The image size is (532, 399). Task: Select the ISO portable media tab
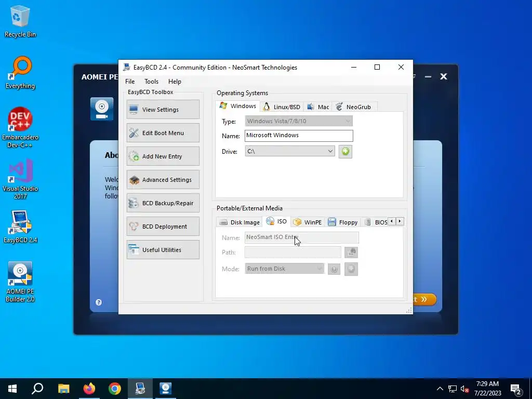pos(276,221)
